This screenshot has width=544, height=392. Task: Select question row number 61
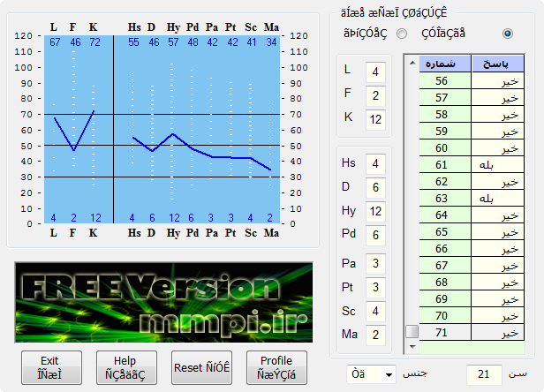(445, 165)
